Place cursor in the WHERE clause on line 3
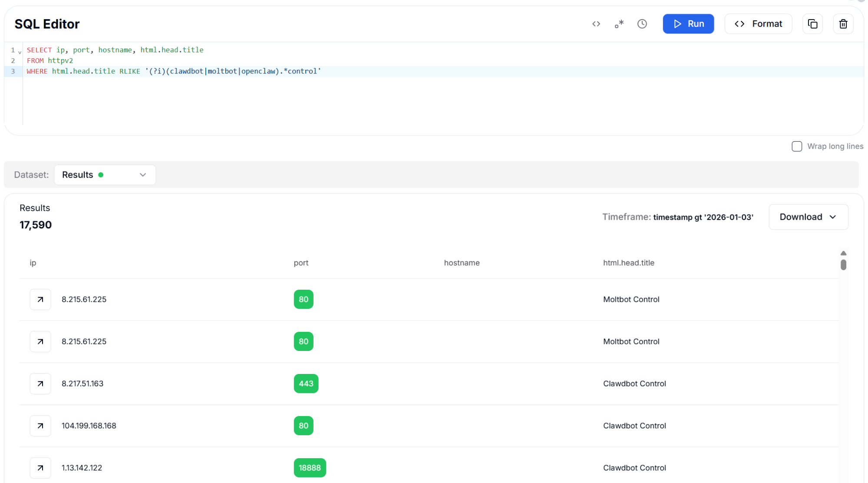This screenshot has height=483, width=868. tap(174, 71)
